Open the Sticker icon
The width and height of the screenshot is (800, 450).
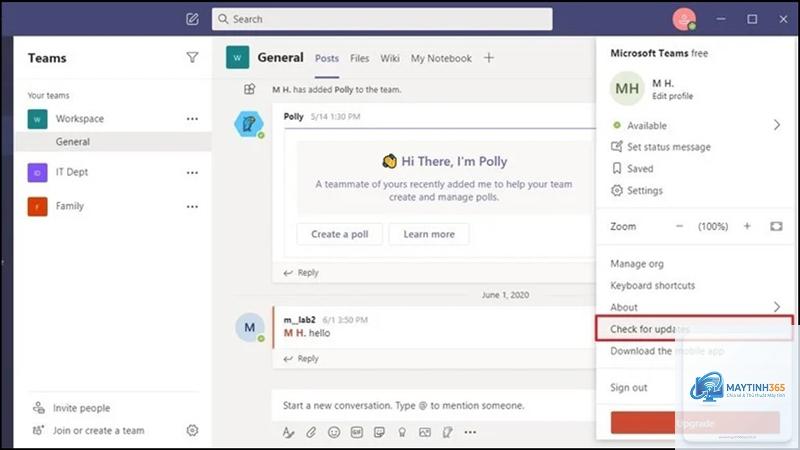[379, 433]
